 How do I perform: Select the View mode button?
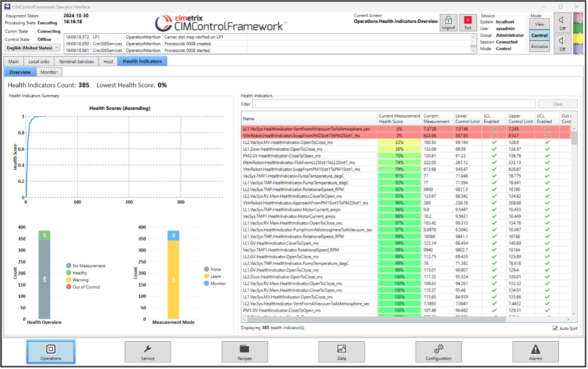click(x=539, y=25)
